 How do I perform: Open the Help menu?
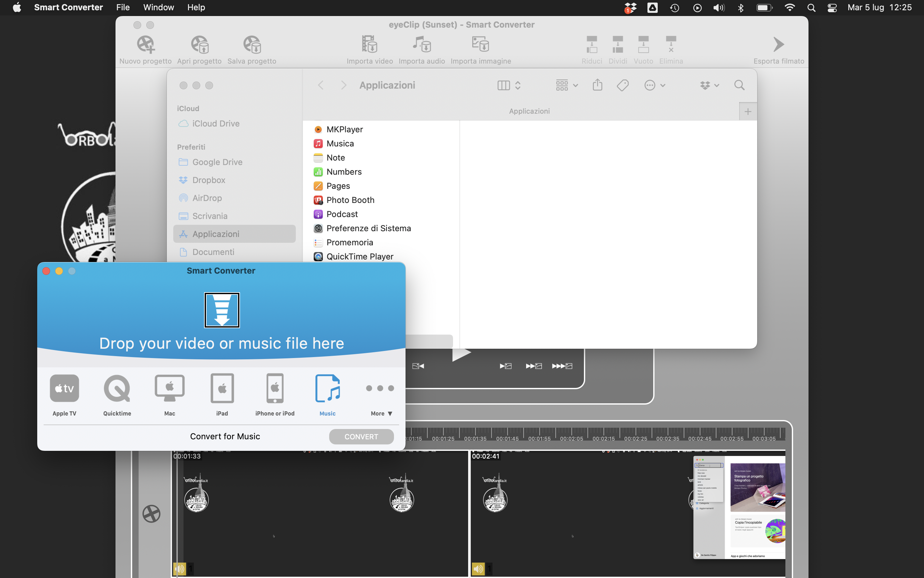(196, 7)
